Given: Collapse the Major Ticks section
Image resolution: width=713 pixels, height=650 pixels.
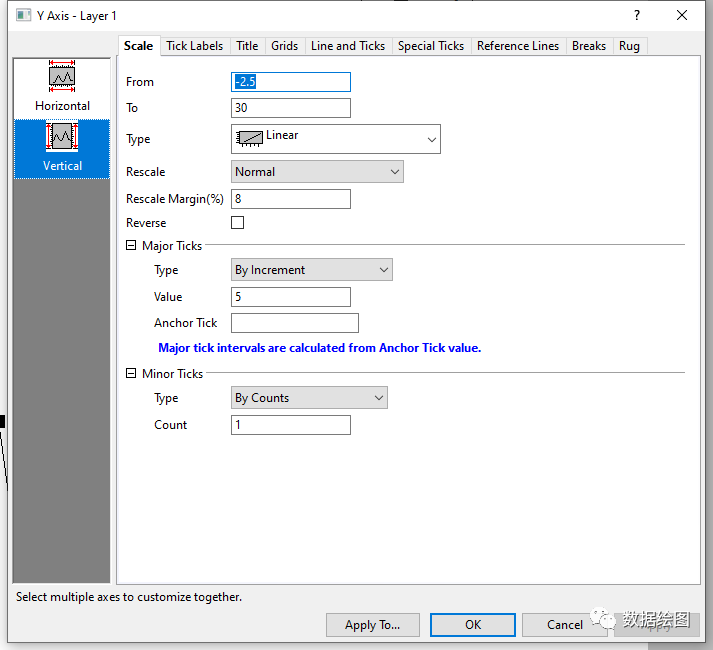Looking at the screenshot, I should click(131, 246).
